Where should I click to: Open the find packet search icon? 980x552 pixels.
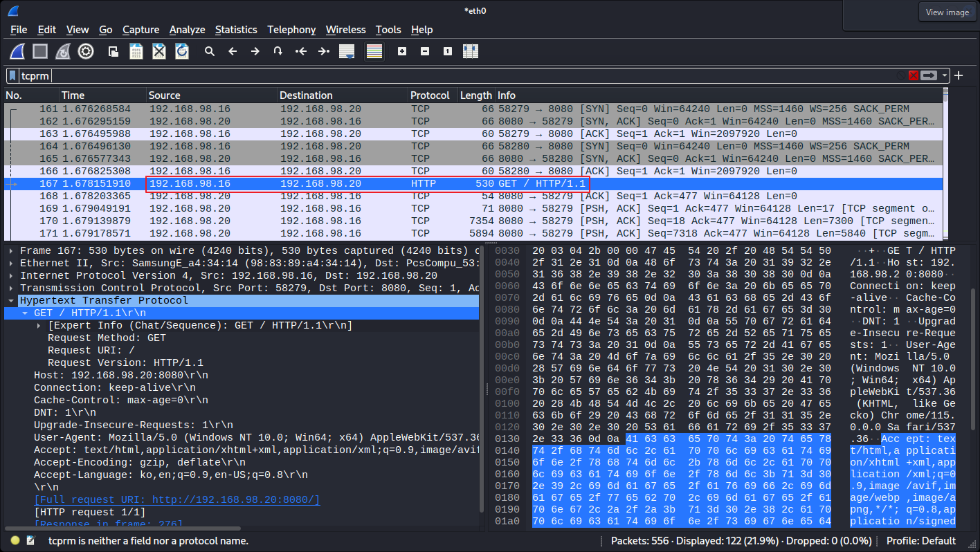click(210, 50)
